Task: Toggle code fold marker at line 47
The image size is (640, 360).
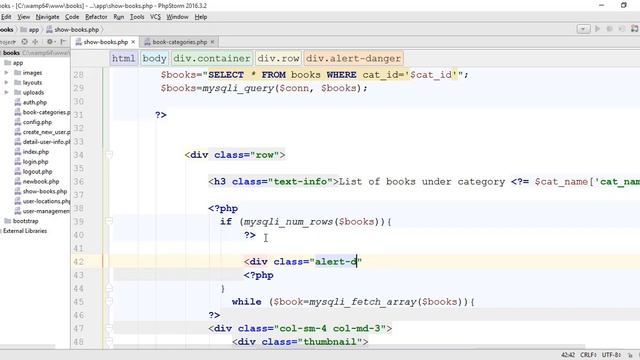Action: pos(109,328)
